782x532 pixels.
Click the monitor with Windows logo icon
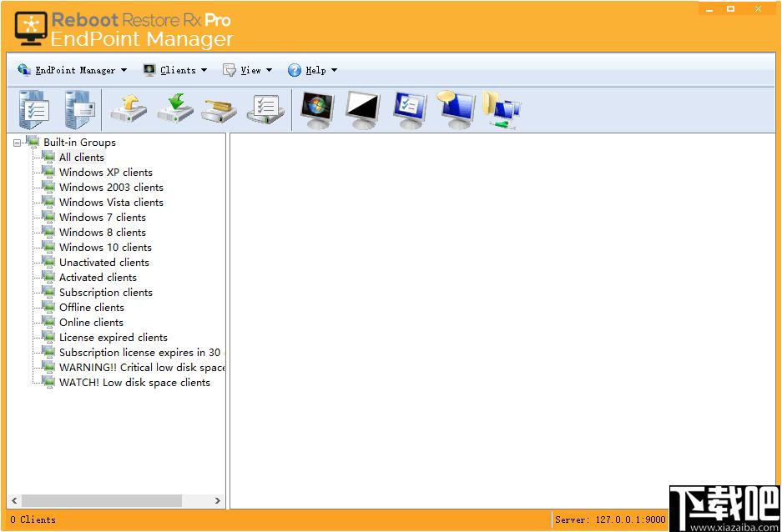coord(318,110)
